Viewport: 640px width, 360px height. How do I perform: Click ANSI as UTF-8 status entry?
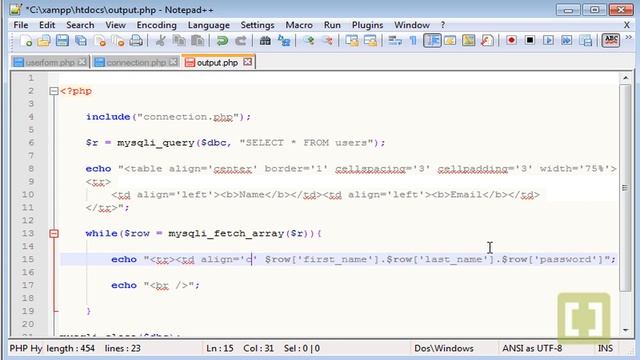click(532, 348)
